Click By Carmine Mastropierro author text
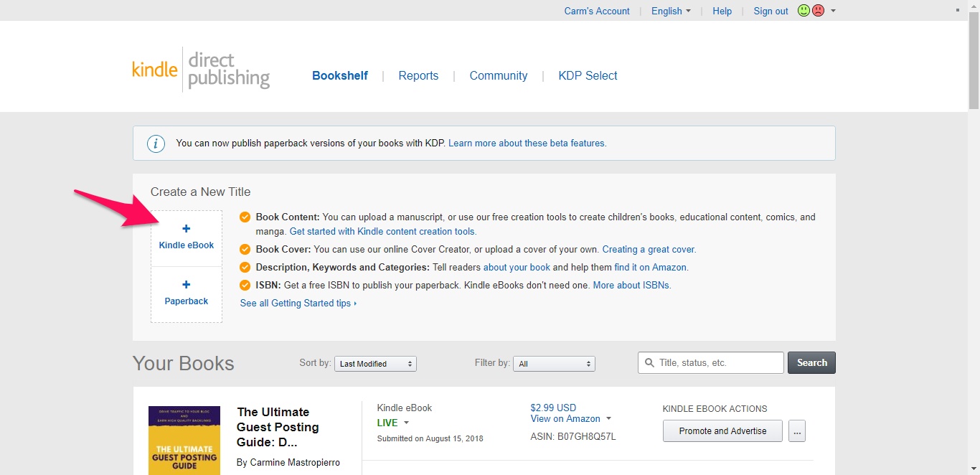980x475 pixels. tap(288, 463)
